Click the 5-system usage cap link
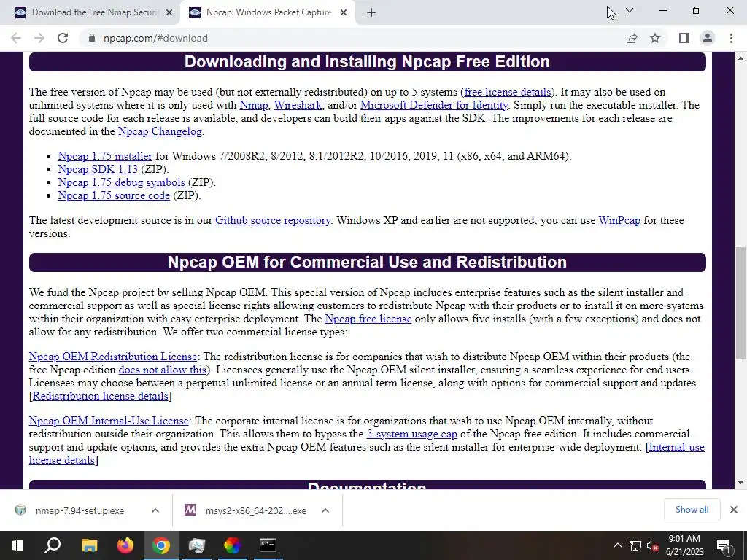Image resolution: width=747 pixels, height=560 pixels. coord(411,435)
